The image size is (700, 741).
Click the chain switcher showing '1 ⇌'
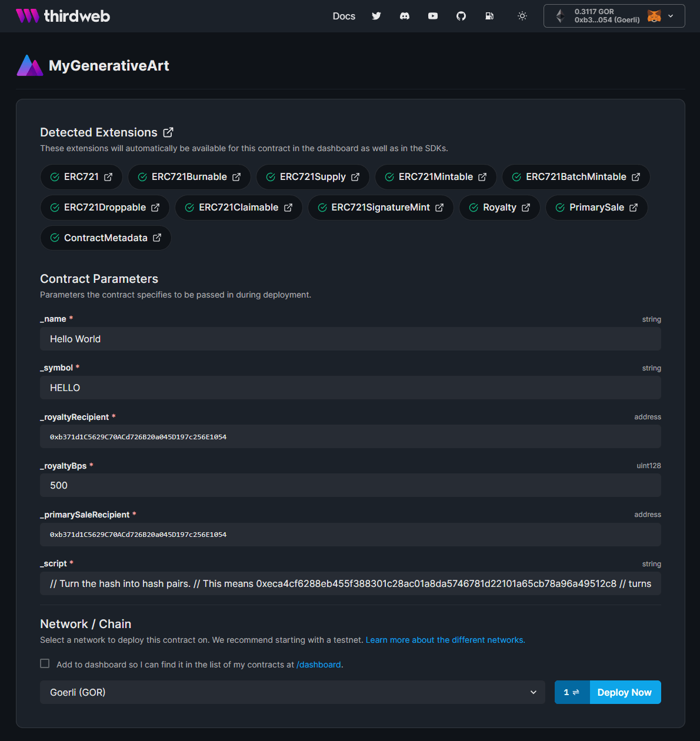pos(571,692)
